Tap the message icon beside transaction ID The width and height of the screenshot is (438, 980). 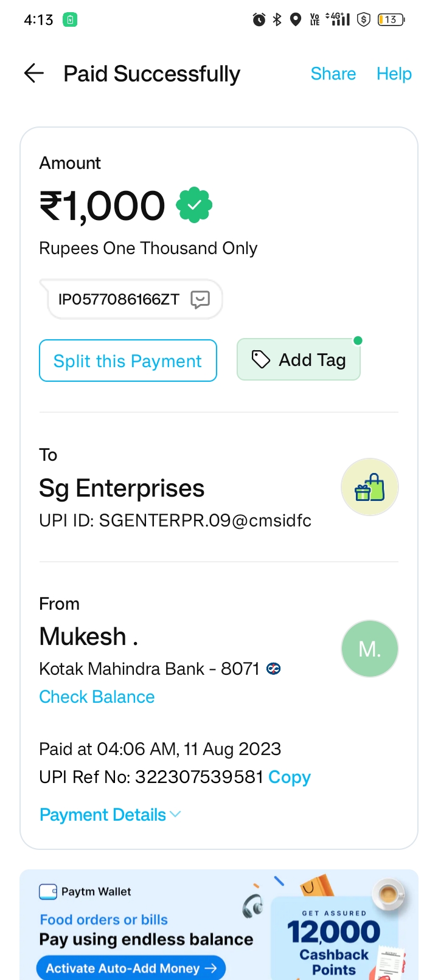pyautogui.click(x=200, y=299)
